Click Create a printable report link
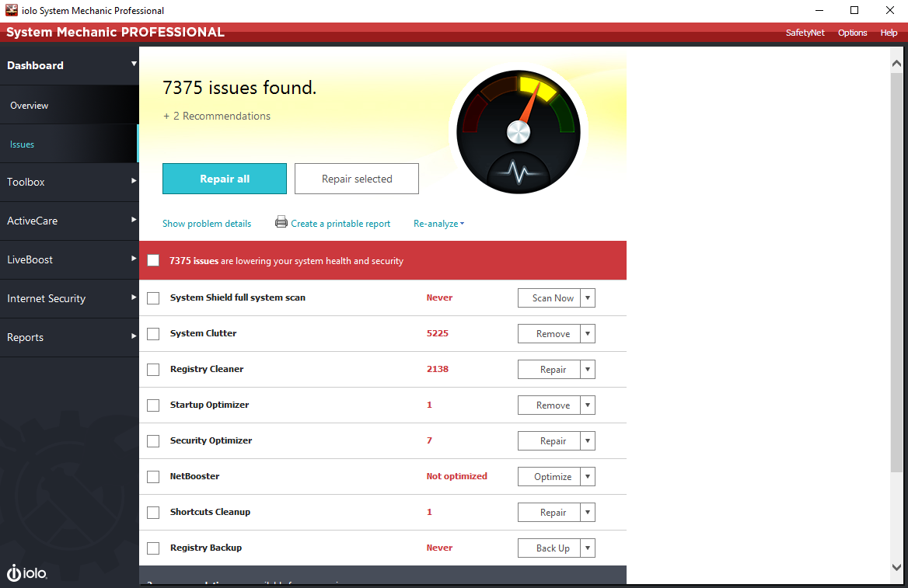This screenshot has width=908, height=588. click(x=340, y=224)
